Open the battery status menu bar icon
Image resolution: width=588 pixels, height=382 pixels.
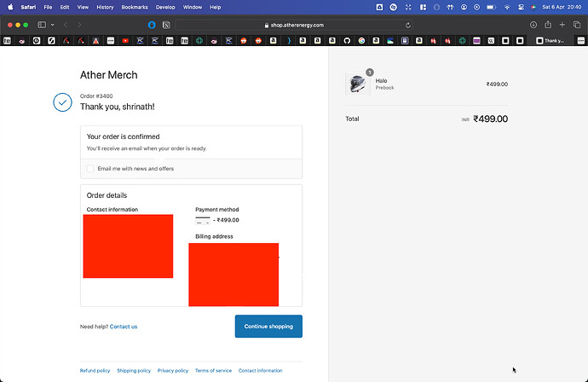click(x=491, y=7)
